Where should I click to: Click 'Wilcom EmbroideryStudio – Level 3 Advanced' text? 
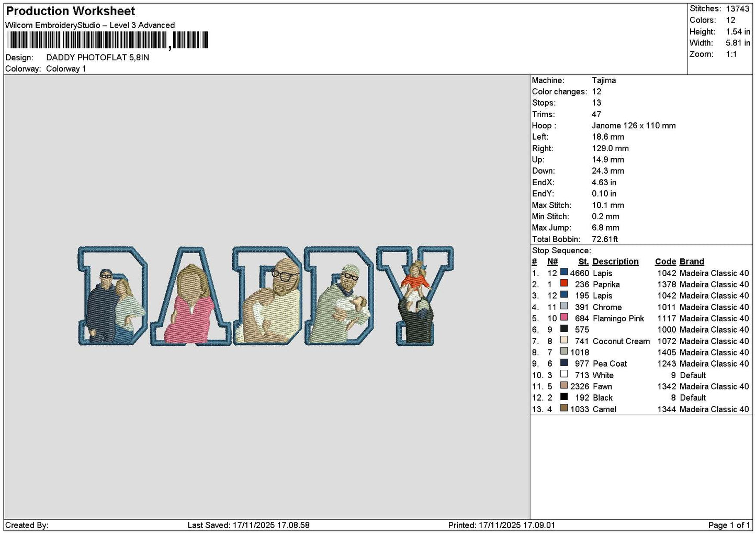click(90, 25)
